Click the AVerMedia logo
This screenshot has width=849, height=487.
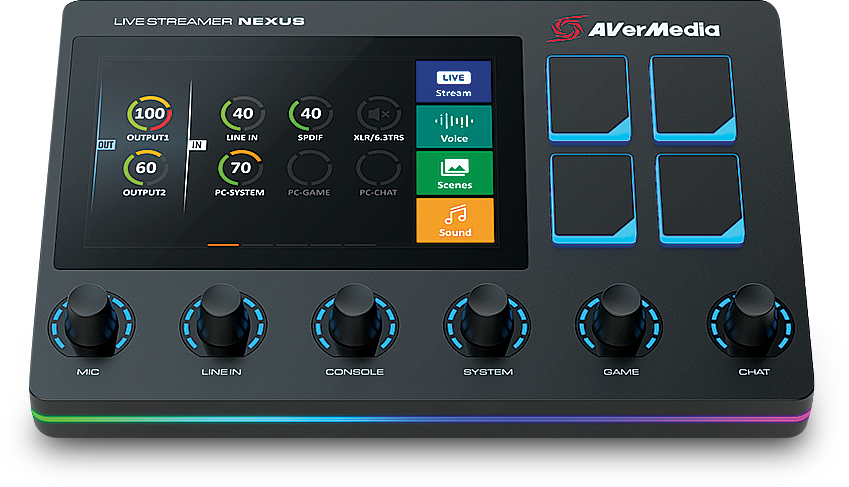(634, 29)
